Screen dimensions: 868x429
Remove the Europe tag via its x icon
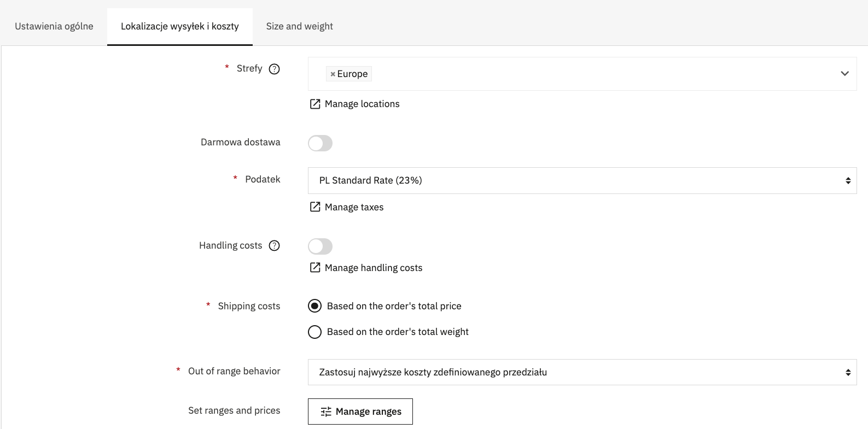333,74
